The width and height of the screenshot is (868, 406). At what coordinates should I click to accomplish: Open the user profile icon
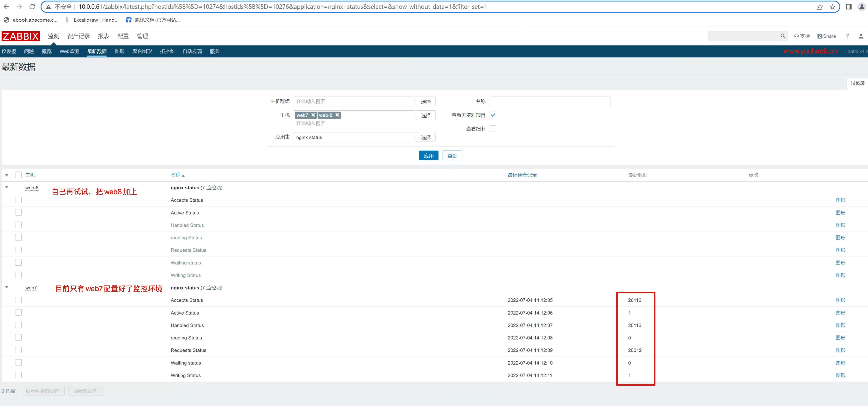click(861, 36)
